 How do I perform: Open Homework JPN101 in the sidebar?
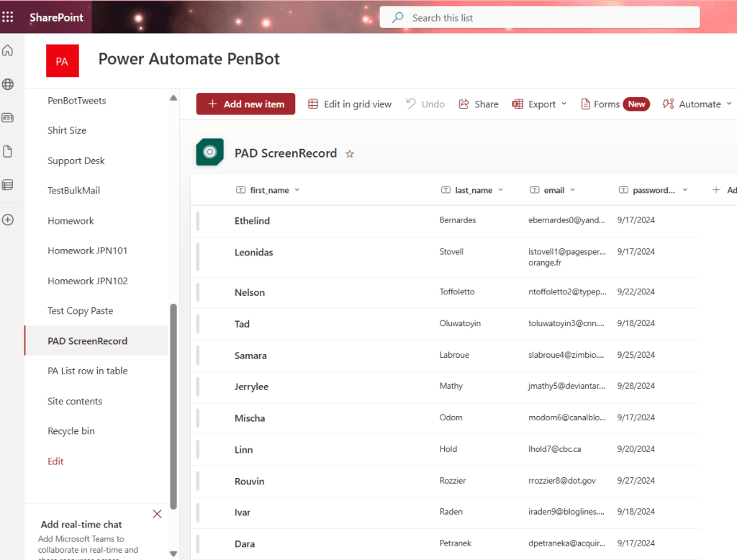87,250
